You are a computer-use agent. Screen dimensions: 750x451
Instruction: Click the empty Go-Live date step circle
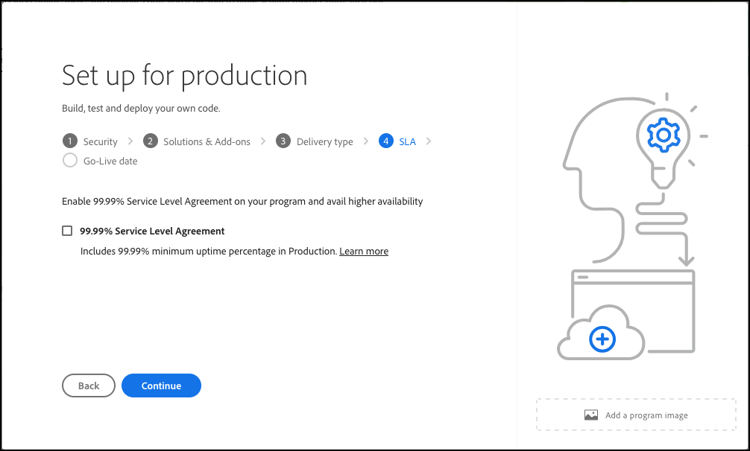[70, 160]
